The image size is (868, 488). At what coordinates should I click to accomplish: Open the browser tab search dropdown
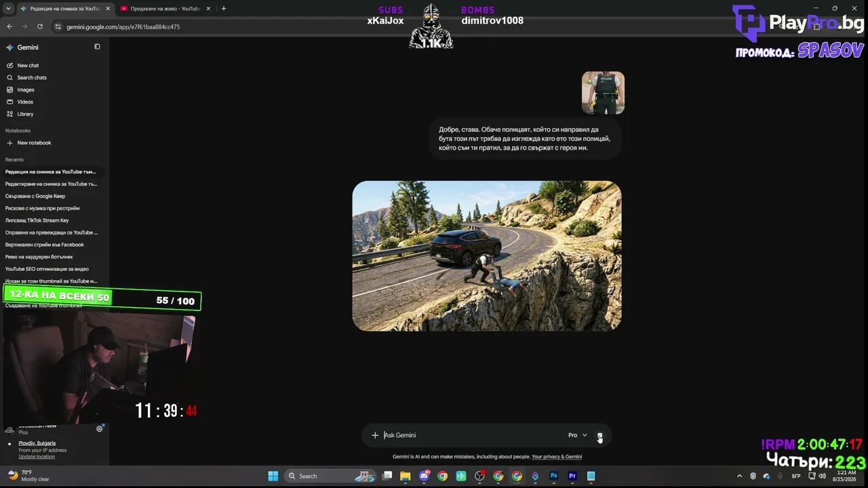tap(8, 9)
